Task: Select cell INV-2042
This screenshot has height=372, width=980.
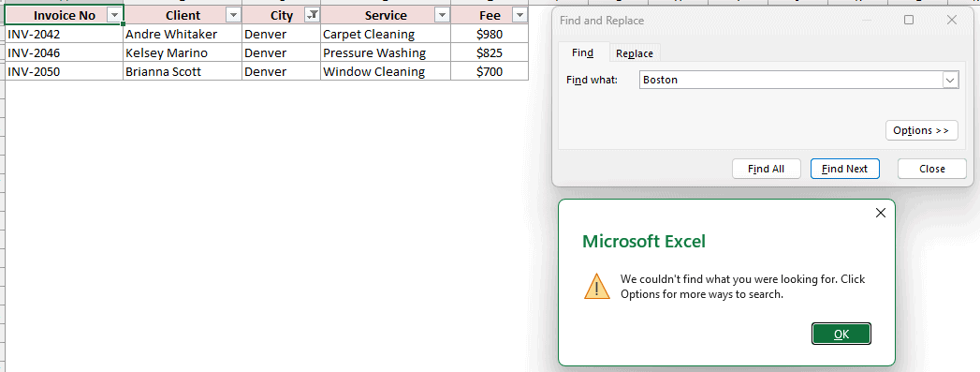Action: pos(65,35)
